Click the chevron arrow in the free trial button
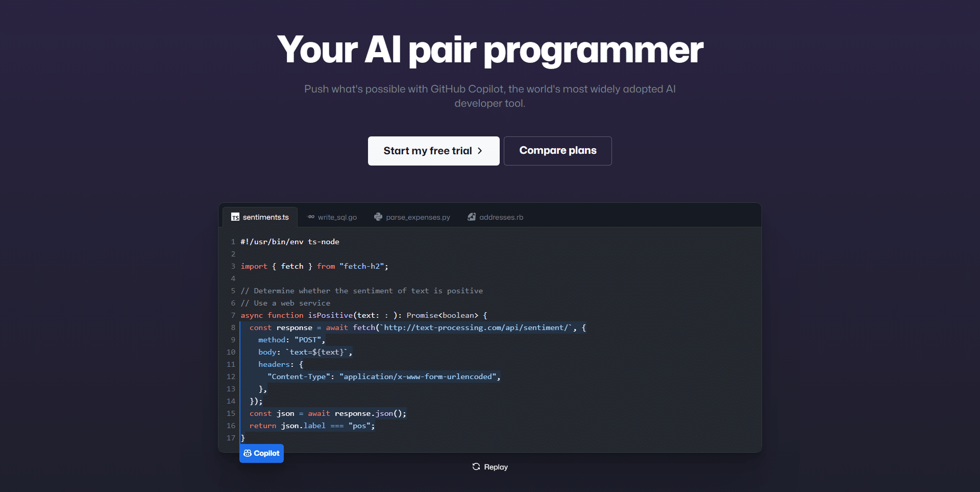This screenshot has width=980, height=492. (x=480, y=151)
